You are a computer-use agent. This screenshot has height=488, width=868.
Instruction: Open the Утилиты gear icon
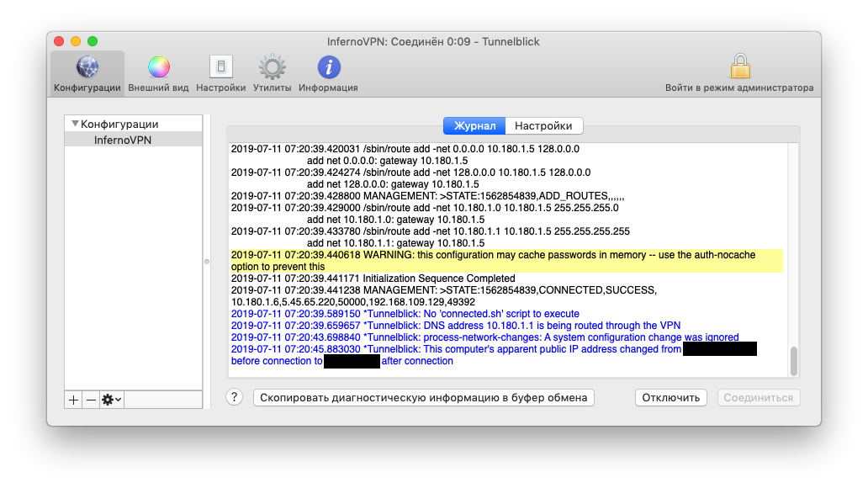pos(272,67)
